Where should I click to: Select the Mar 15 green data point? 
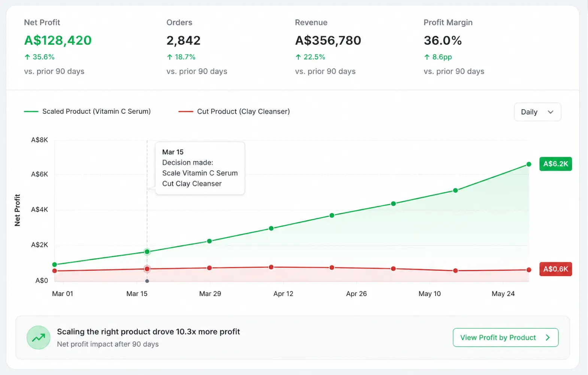147,252
